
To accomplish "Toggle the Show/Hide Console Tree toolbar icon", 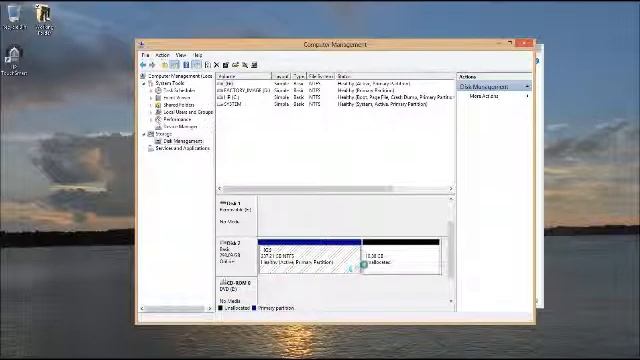I will (x=175, y=65).
